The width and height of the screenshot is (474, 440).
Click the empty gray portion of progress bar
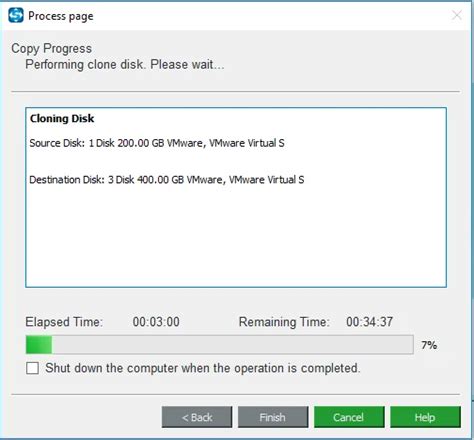pos(232,345)
